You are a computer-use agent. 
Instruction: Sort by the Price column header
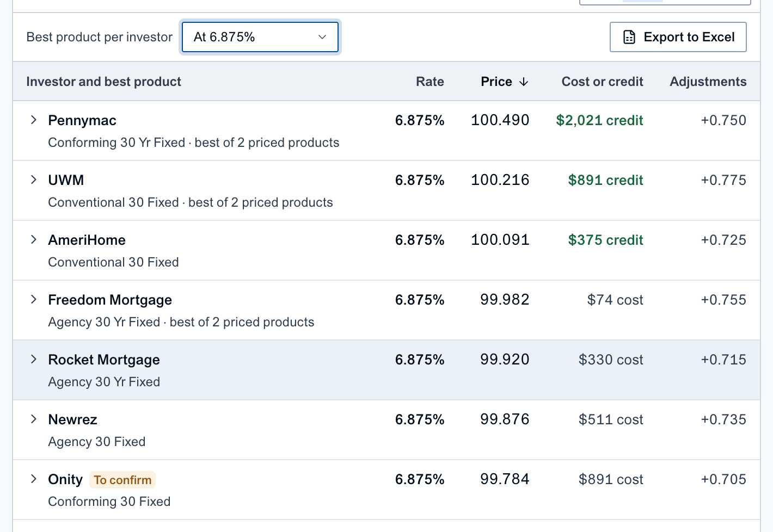tap(505, 82)
